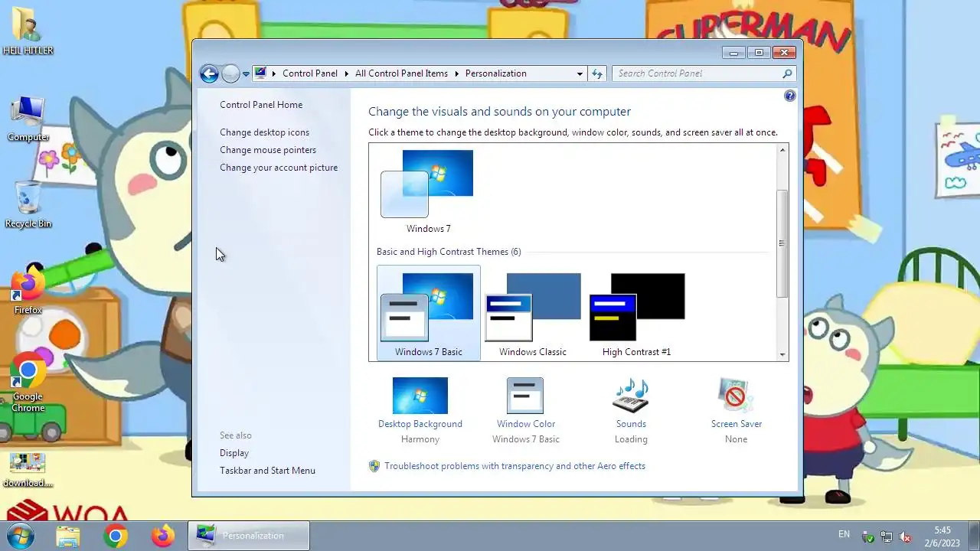Expand the arrow after the address bar icon
The width and height of the screenshot is (980, 551).
(x=274, y=73)
